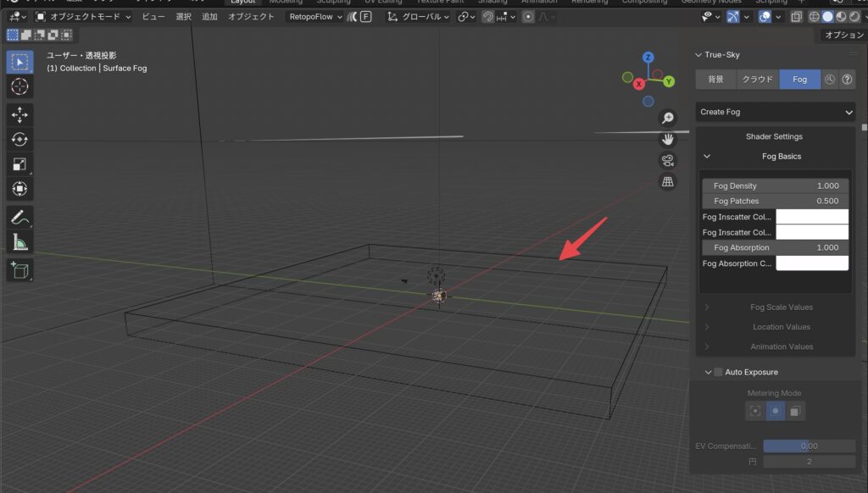The width and height of the screenshot is (868, 493).
Task: Select the Select Box tool
Action: click(x=20, y=62)
